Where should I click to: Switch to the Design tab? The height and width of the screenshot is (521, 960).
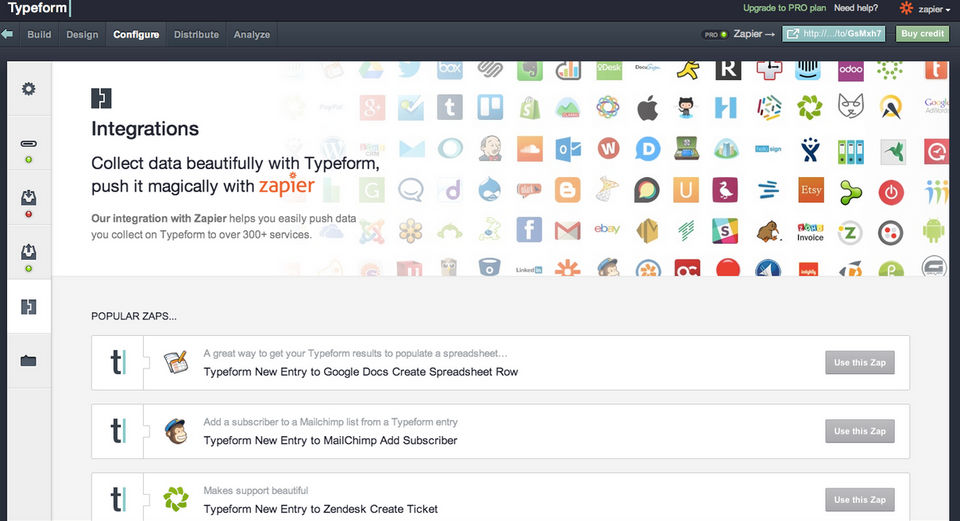82,34
